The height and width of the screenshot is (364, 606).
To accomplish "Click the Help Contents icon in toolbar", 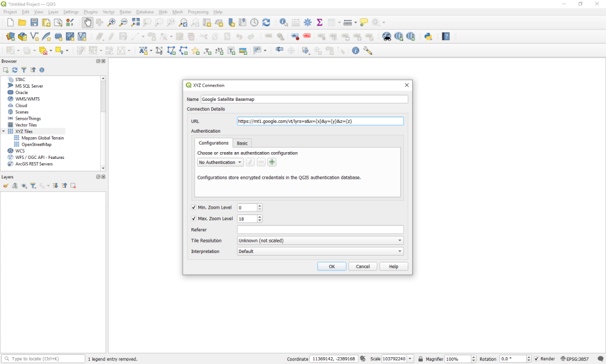I will (446, 36).
